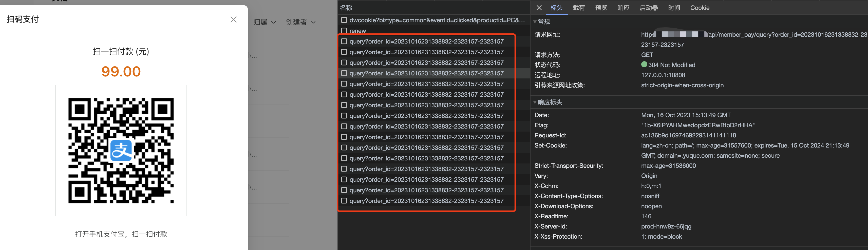Close the 扫码支付 payment dialog
The image size is (868, 250).
234,19
